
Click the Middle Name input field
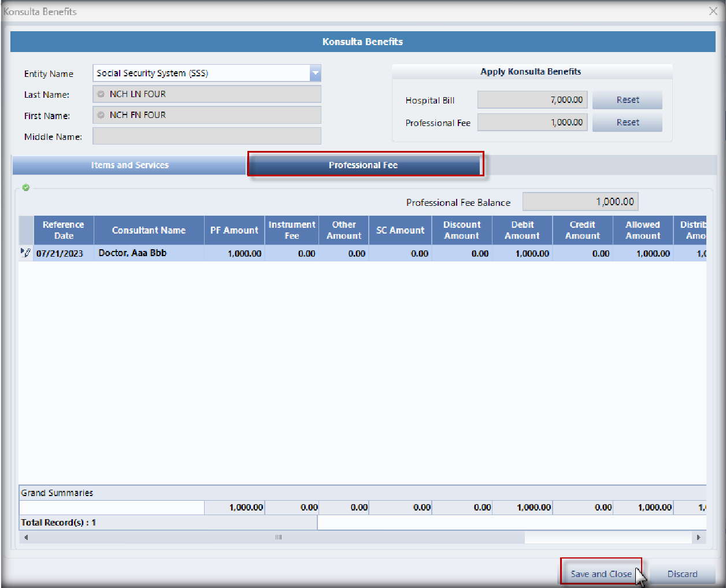(206, 136)
